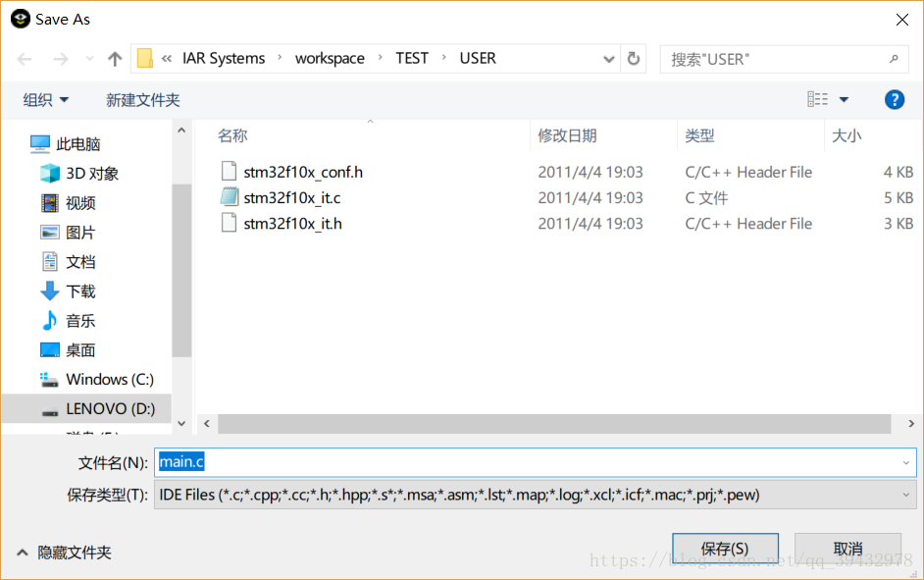Viewport: 924px width, 580px height.
Task: Click the 文件名 field containing main.c
Action: click(535, 462)
